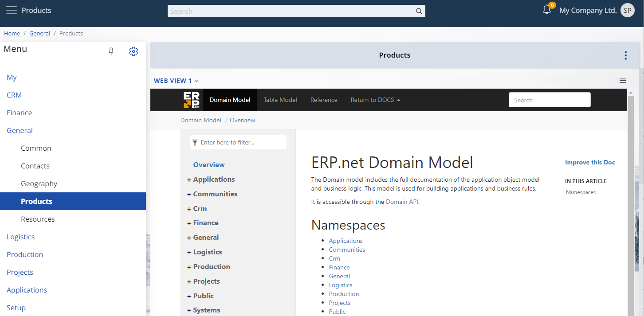Screen dimensions: 644x316
Task: Click the filter funnel icon
Action: pos(195,142)
